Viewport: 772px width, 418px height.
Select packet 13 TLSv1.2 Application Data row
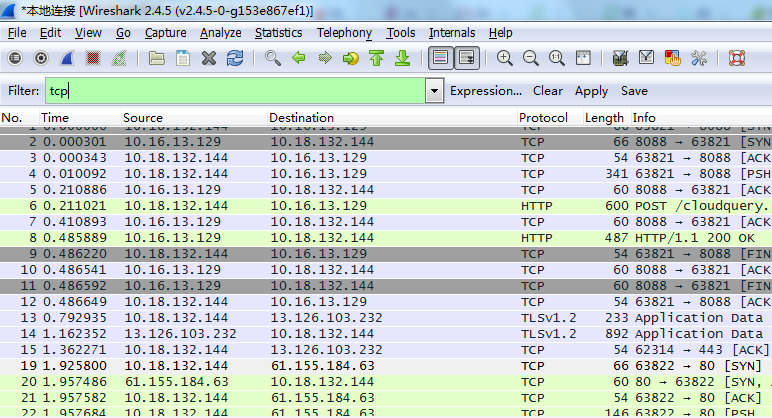(x=386, y=318)
